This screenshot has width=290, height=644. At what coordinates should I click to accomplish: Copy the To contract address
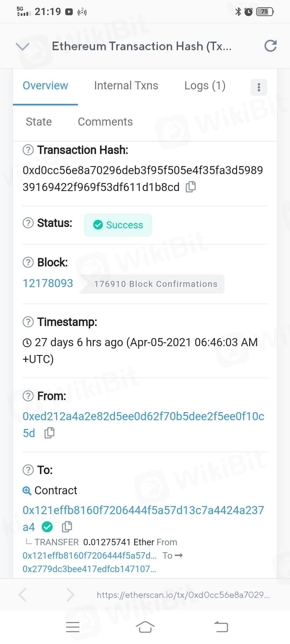[x=67, y=527]
